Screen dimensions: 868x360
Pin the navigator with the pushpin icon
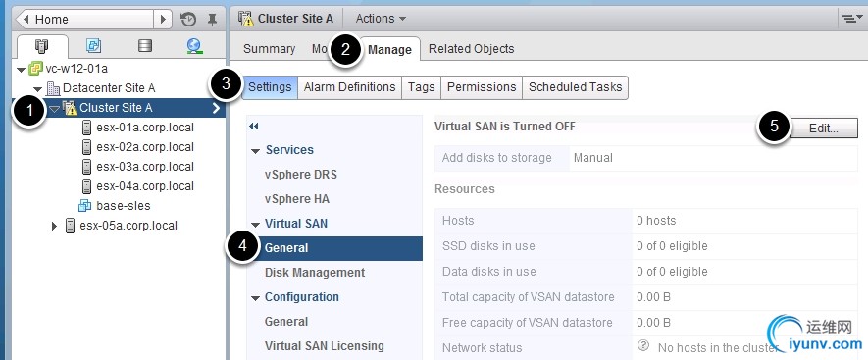pos(212,20)
